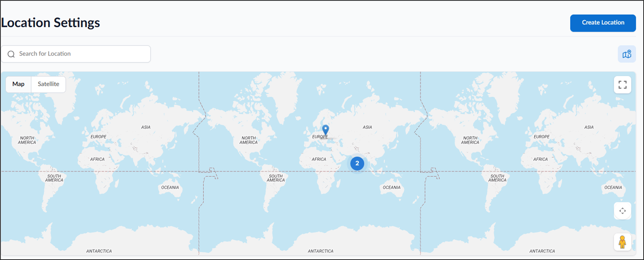
Task: Switch to Map view type
Action: (x=18, y=84)
